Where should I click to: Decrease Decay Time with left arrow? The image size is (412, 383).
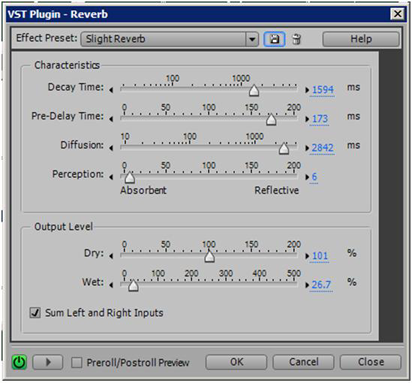[111, 90]
